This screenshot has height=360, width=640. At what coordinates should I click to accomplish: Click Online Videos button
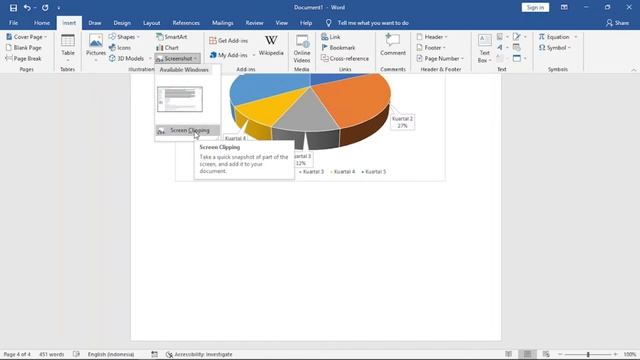click(x=302, y=48)
